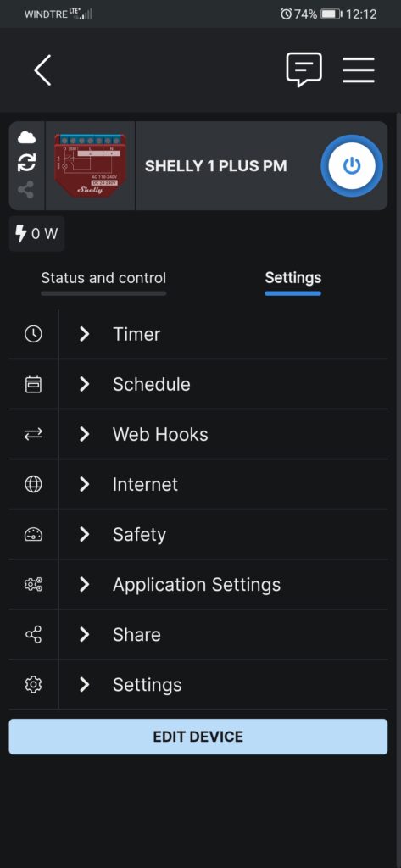
Task: Expand the Share section chevron
Action: coord(84,634)
